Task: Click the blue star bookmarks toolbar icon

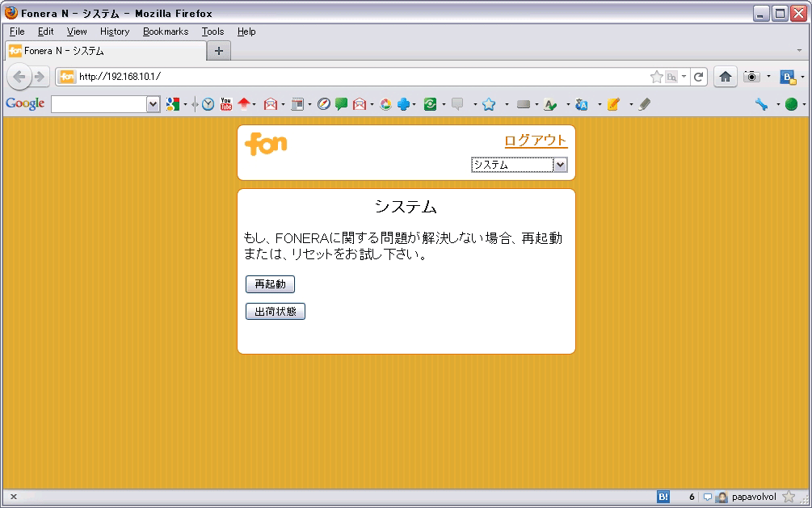Action: (x=488, y=104)
